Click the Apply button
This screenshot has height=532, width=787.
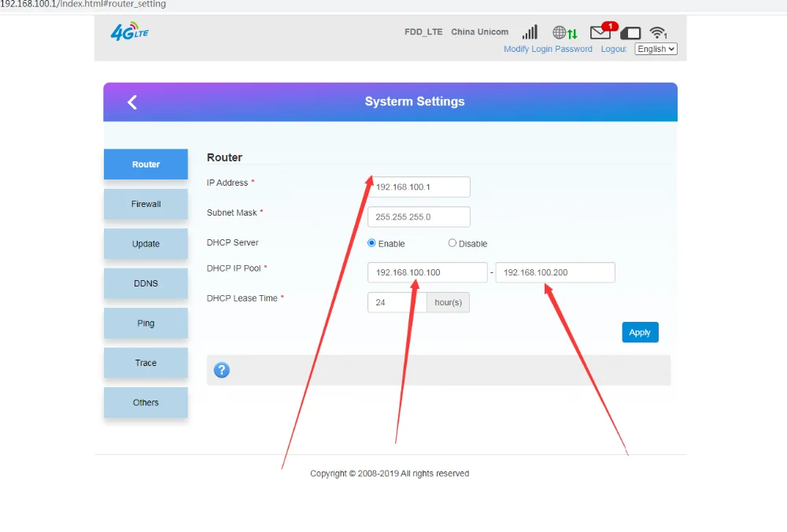tap(640, 332)
